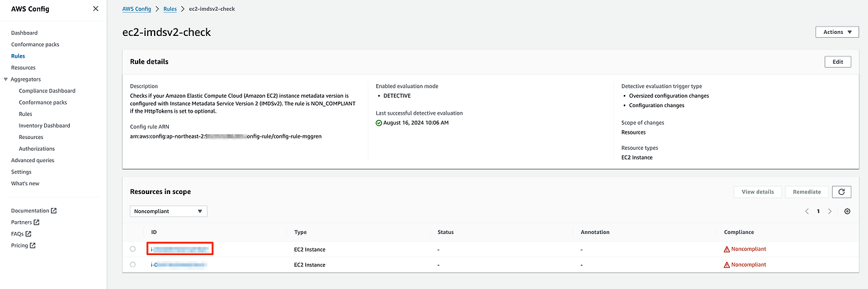Open table preferences gear icon
Viewport: 868px width, 289px height.
(x=847, y=212)
